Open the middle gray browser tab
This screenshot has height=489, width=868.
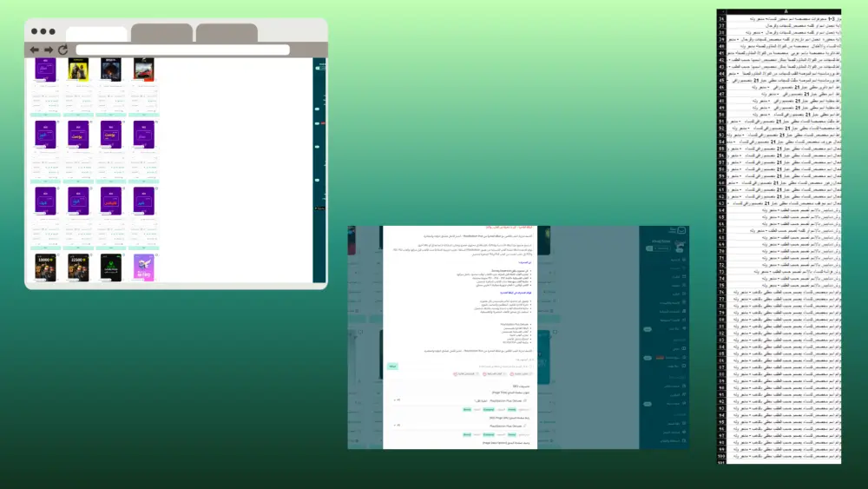click(161, 33)
